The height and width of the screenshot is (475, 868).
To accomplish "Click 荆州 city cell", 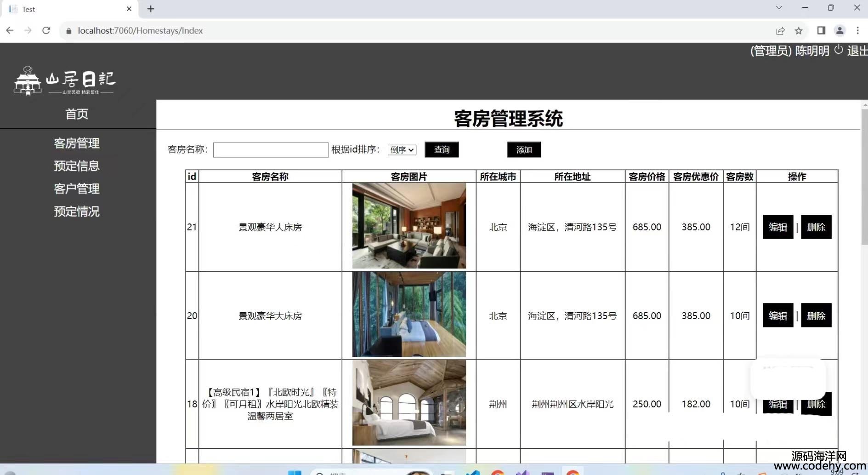I will coord(498,404).
